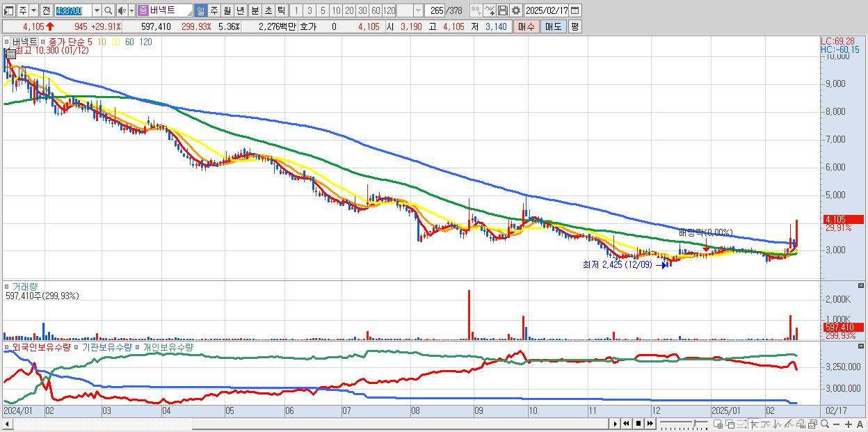The width and height of the screenshot is (868, 432).
Task: Click the grid icon below chart legend
Action: point(11,54)
